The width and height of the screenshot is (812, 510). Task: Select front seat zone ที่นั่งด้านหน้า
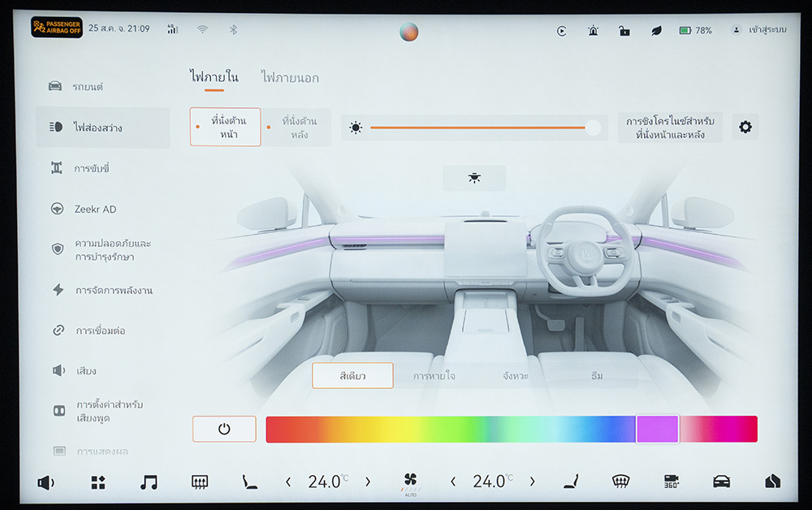point(226,127)
